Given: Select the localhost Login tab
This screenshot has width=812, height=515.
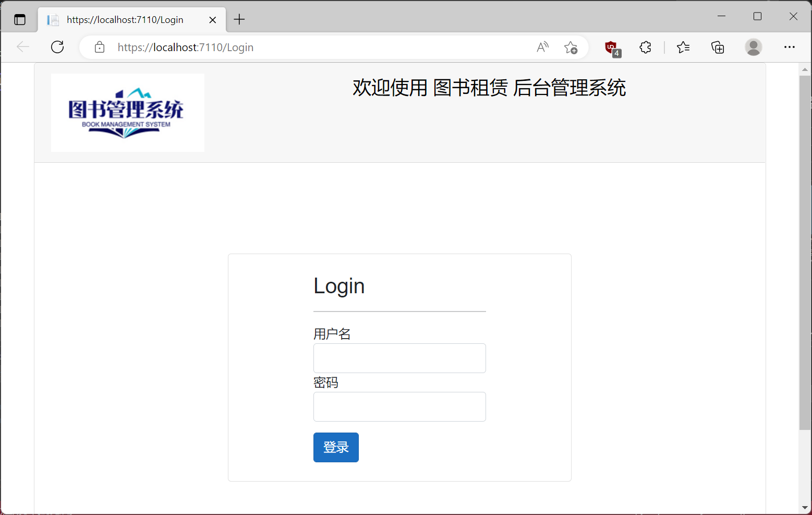Looking at the screenshot, I should pos(125,19).
